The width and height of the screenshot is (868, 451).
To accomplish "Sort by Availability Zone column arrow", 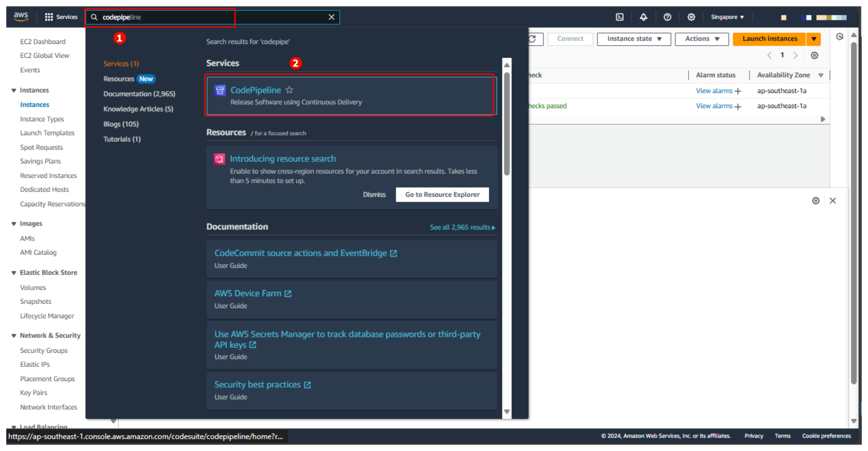I will tap(821, 75).
